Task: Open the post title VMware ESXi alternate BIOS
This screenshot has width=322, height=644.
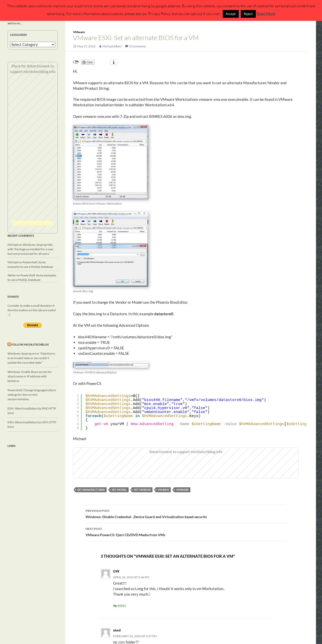Action: (x=136, y=38)
